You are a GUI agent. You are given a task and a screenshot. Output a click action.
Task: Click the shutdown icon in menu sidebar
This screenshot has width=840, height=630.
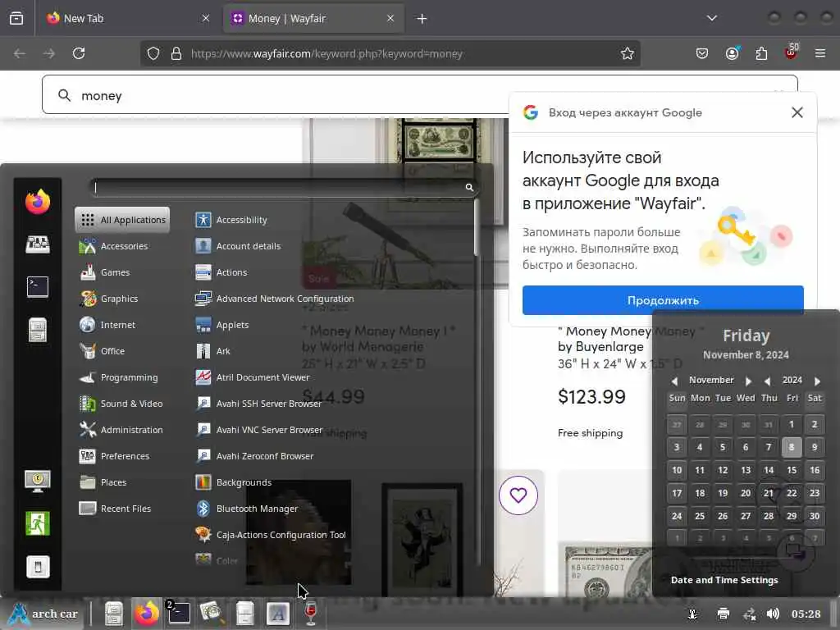tap(38, 566)
